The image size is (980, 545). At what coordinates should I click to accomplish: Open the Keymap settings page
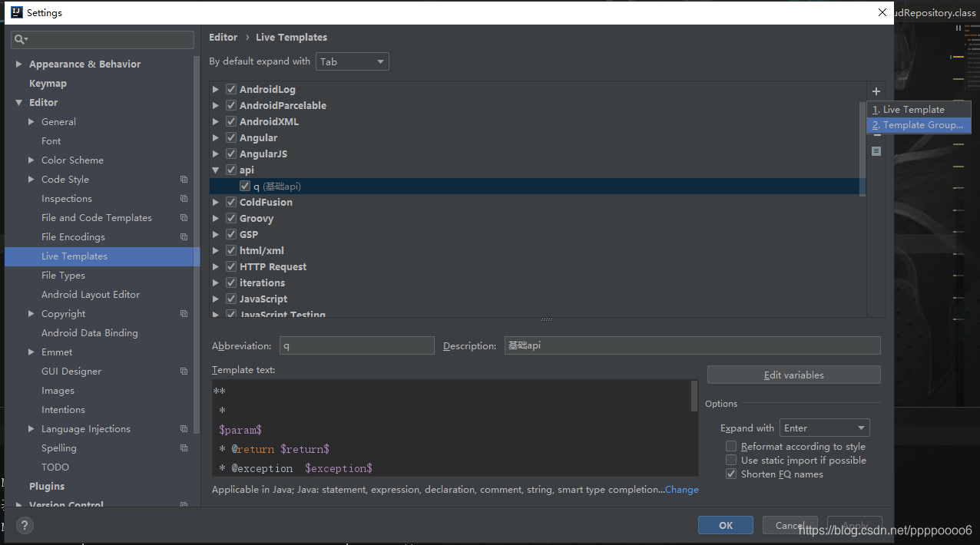[48, 84]
